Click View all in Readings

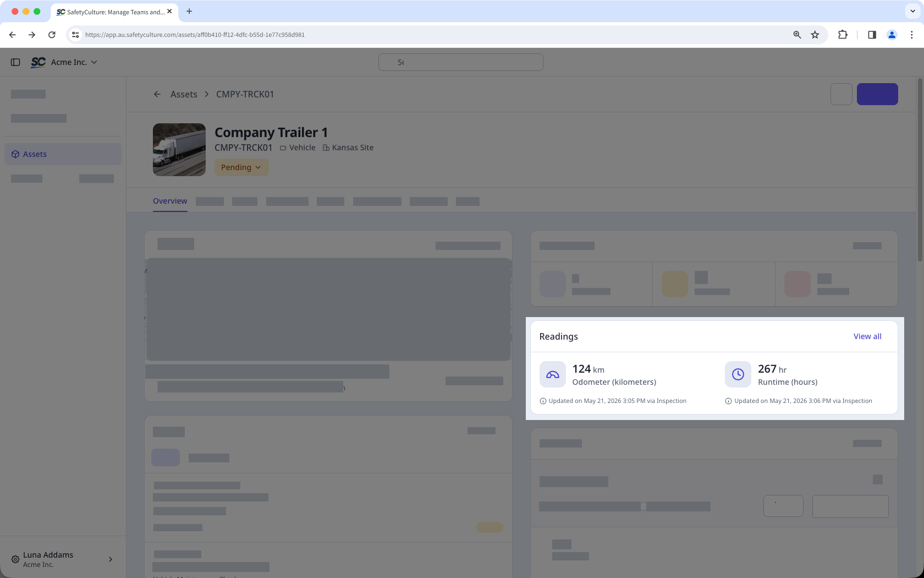click(867, 336)
